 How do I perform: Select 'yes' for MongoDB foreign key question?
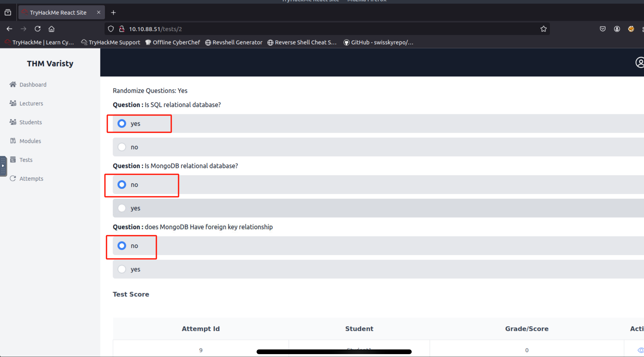point(122,269)
